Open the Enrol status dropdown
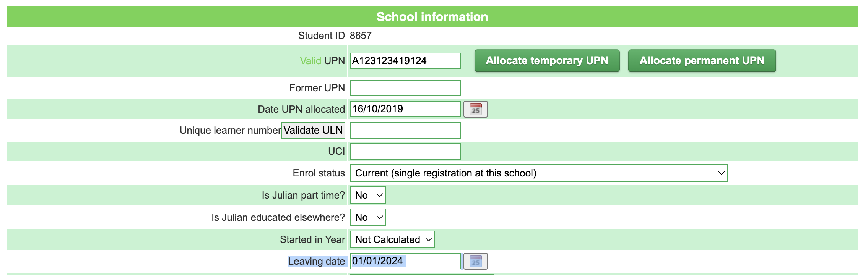 point(538,173)
